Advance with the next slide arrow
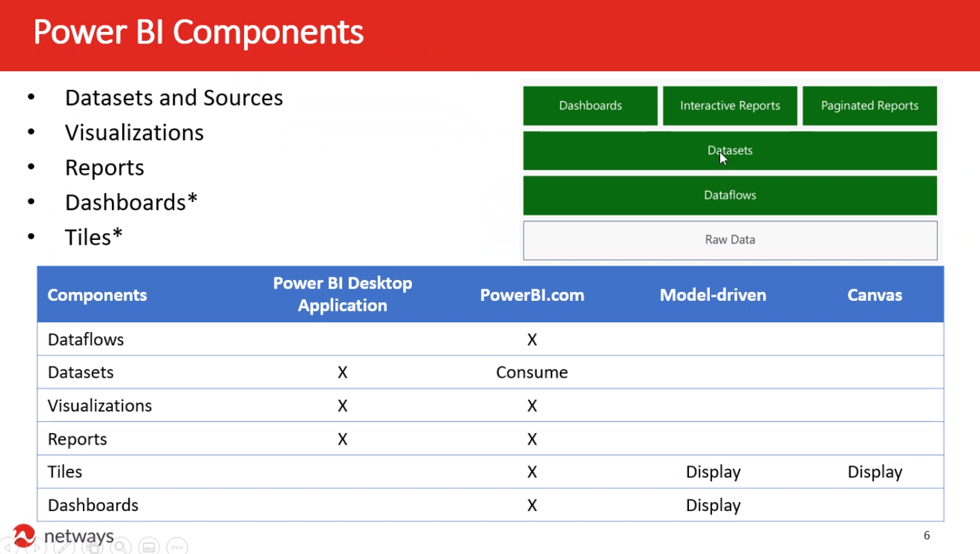Viewport: 980px width, 554px height. (35, 547)
